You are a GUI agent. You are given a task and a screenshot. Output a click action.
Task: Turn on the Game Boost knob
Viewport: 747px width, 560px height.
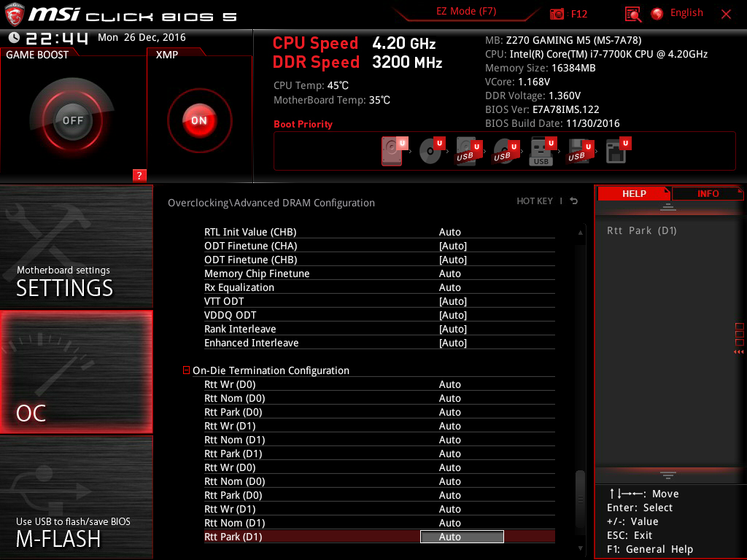click(x=72, y=120)
